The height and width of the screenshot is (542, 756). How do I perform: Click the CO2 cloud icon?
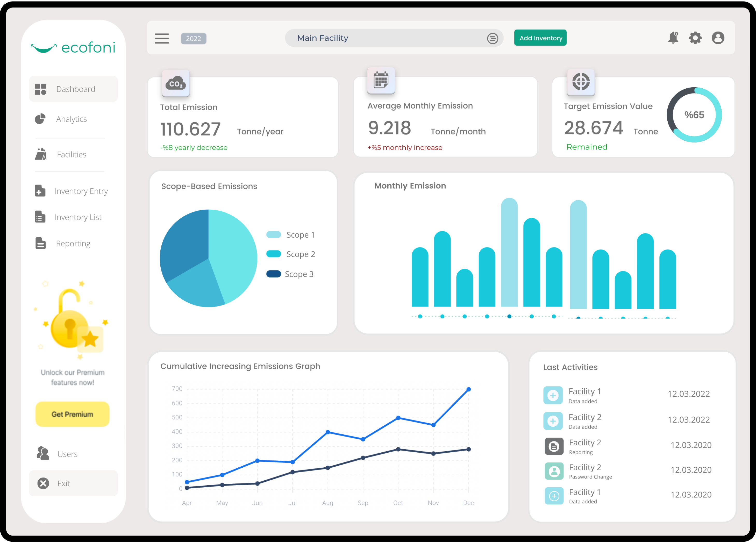176,84
